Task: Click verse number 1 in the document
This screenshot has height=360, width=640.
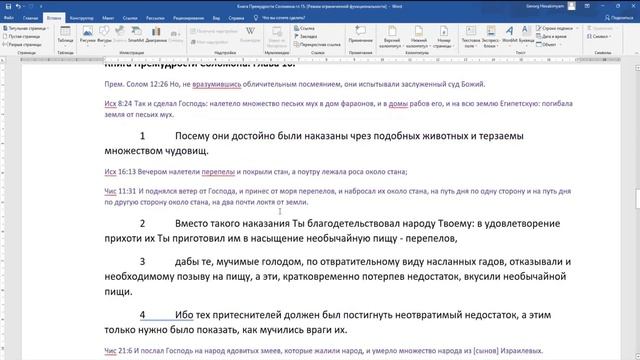Action: coord(142,136)
